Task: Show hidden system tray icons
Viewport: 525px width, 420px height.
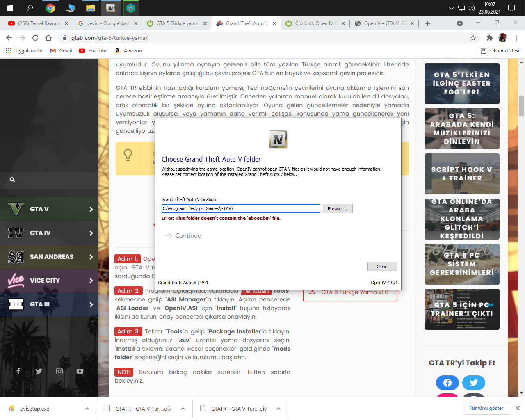Action: (x=452, y=8)
